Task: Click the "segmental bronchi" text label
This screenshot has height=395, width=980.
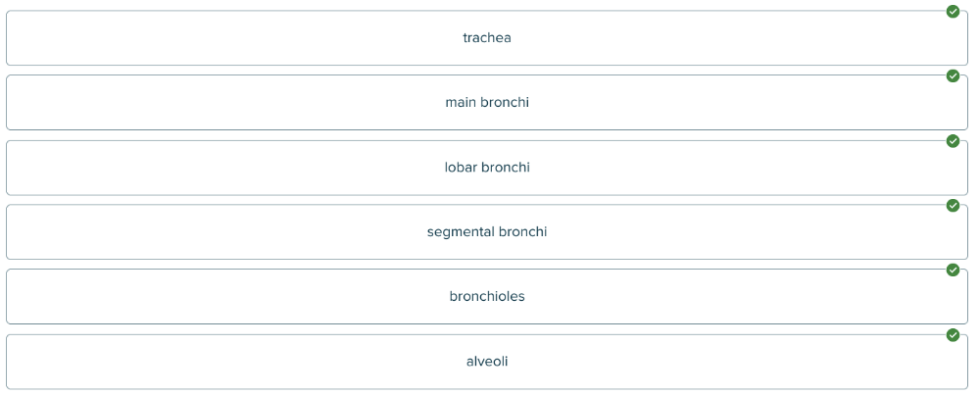Action: click(487, 232)
